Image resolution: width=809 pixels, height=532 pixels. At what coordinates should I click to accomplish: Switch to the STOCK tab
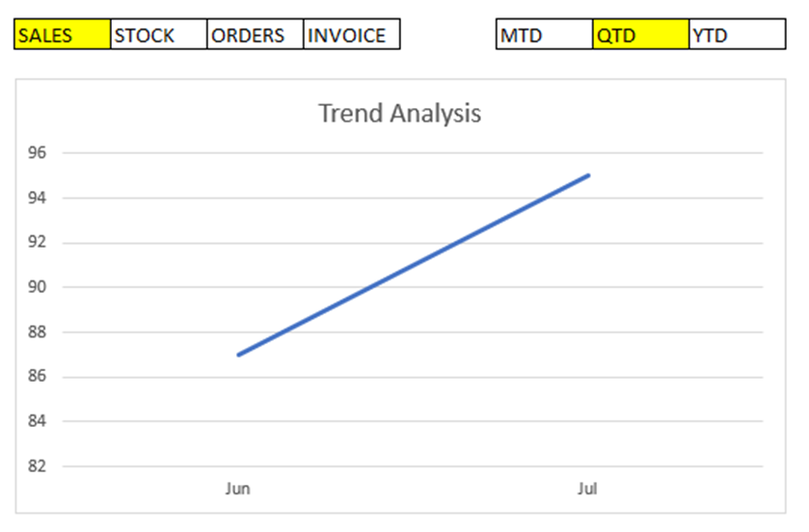click(x=159, y=35)
